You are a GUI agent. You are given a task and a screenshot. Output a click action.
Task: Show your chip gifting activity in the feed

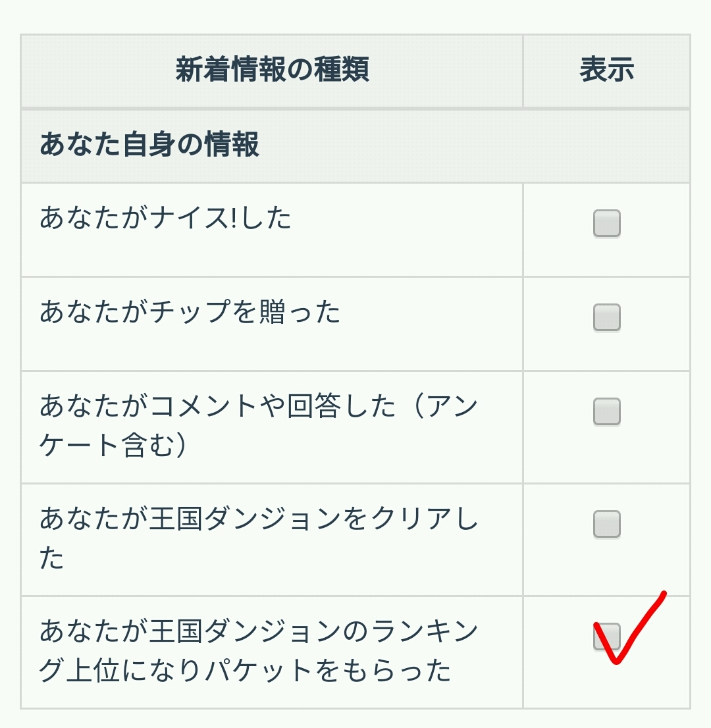606,318
